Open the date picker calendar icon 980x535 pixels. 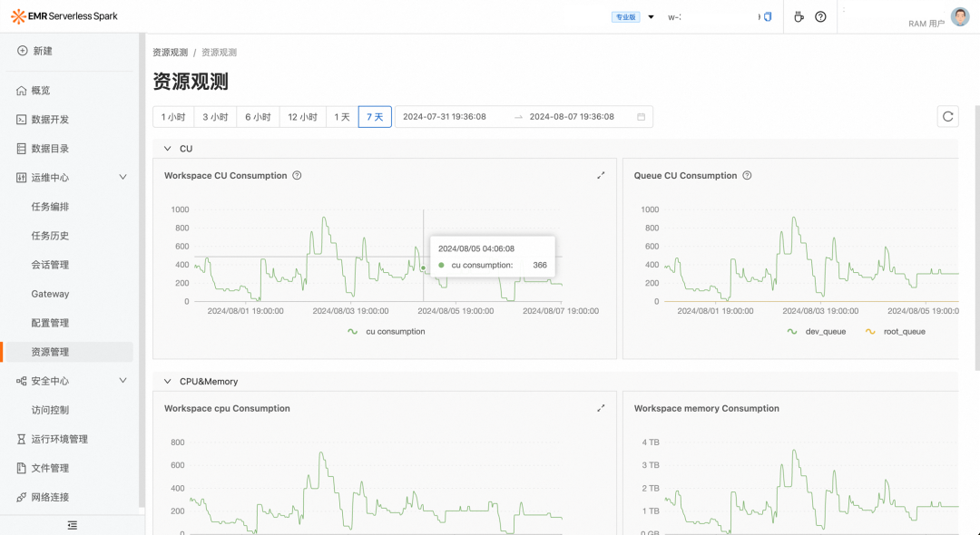pos(641,117)
